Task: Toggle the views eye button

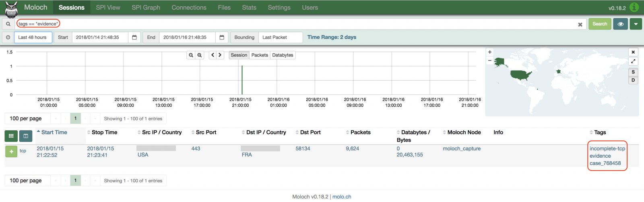Action: point(620,24)
